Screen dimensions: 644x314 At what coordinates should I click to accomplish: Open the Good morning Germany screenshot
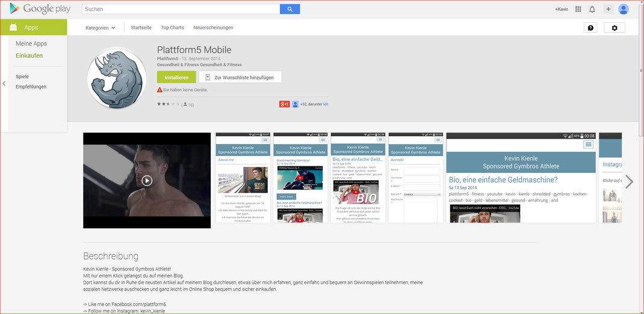300,178
